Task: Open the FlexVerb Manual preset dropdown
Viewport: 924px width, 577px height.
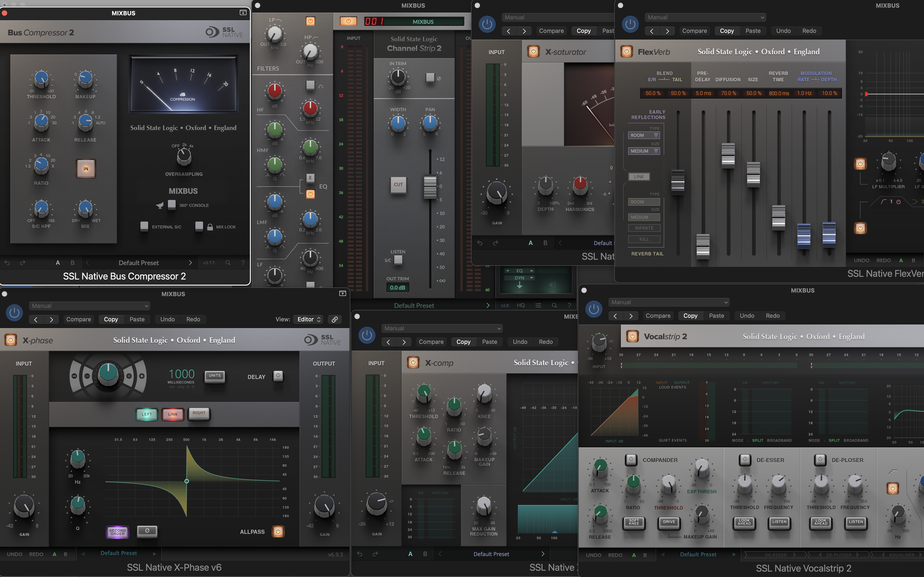Action: (706, 18)
